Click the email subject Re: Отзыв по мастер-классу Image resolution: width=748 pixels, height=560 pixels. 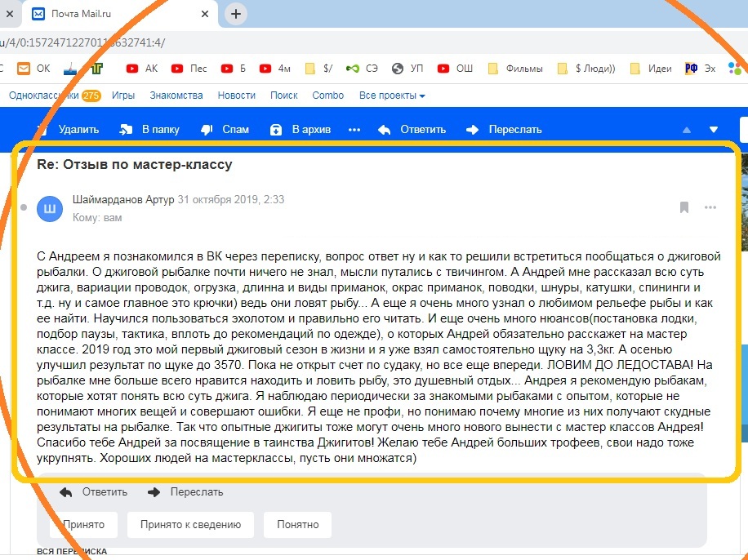(135, 165)
